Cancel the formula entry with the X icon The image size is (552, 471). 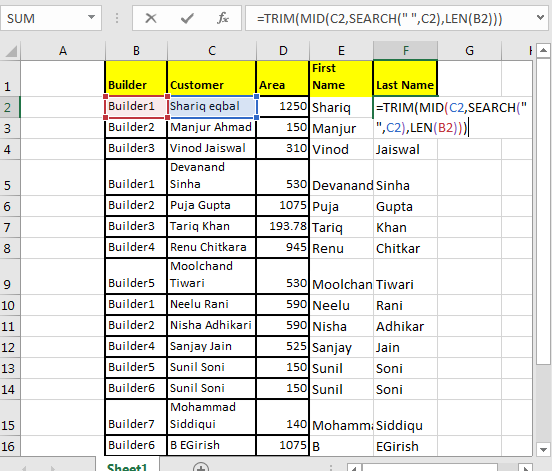[x=151, y=18]
